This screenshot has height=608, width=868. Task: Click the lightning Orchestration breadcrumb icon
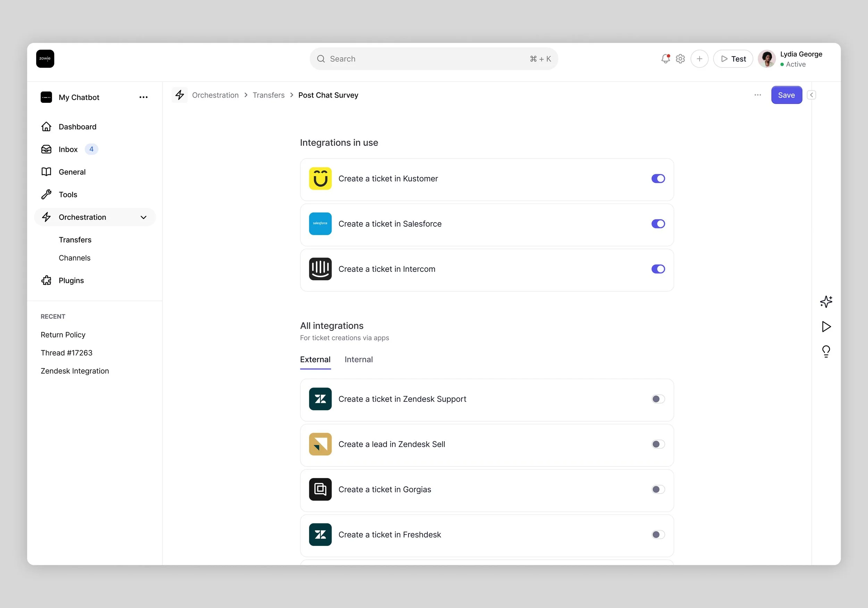coord(180,95)
